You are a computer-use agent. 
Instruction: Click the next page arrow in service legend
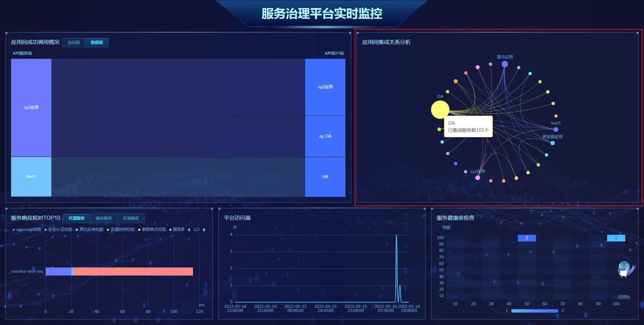[205, 229]
